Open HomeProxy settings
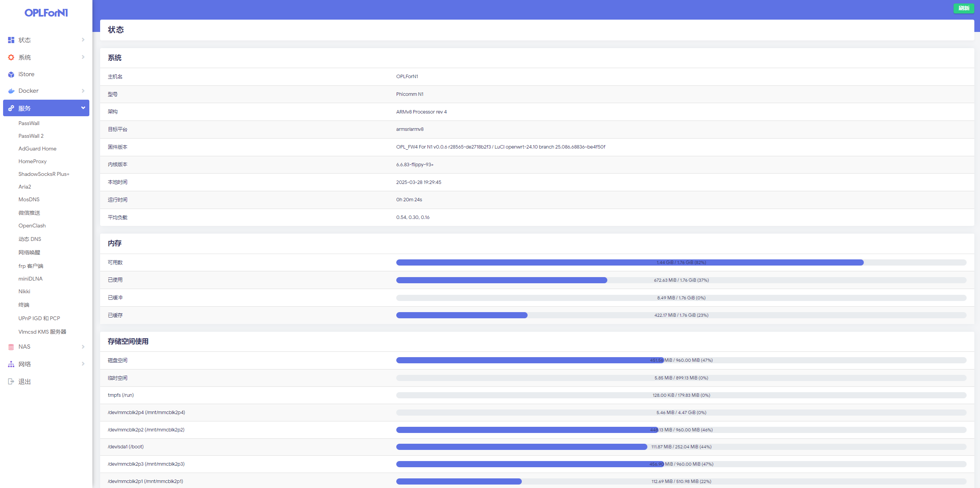 click(x=32, y=161)
